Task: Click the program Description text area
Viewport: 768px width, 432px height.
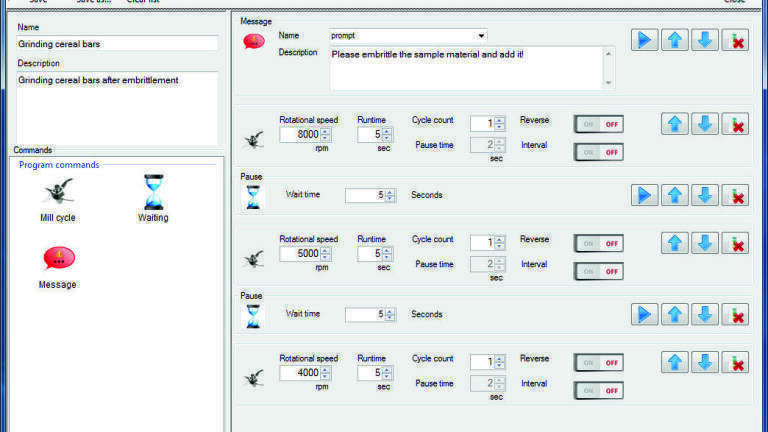Action: pos(117,108)
